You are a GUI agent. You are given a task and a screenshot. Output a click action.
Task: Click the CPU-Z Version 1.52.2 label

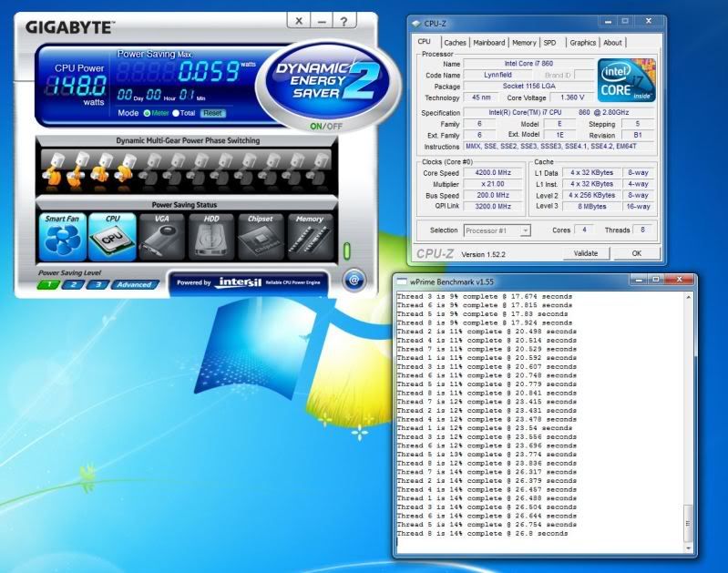click(x=483, y=254)
